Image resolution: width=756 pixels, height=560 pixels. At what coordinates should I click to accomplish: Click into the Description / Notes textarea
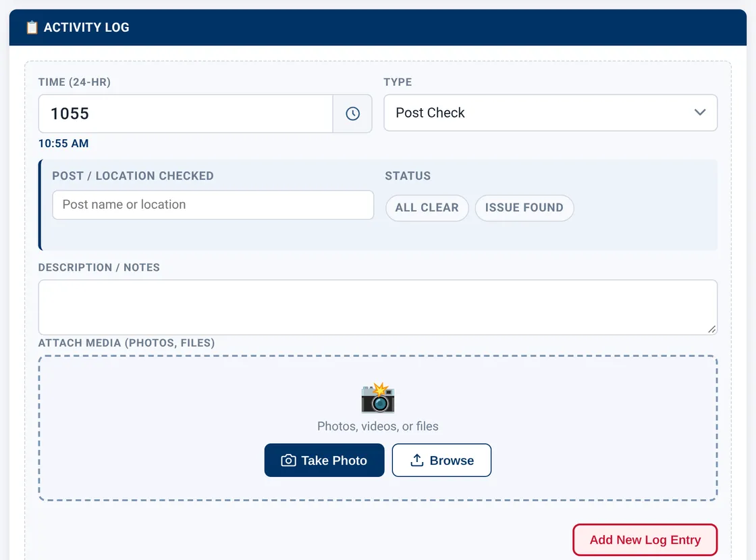click(x=377, y=307)
